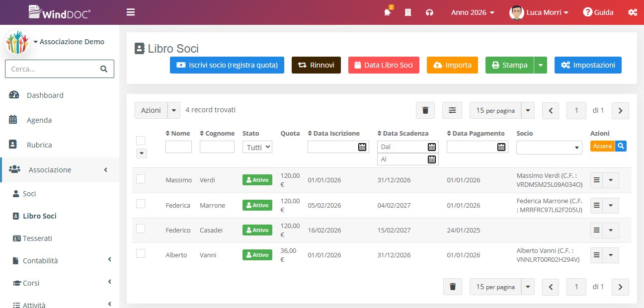Tick the select-all header checkbox

point(141,141)
